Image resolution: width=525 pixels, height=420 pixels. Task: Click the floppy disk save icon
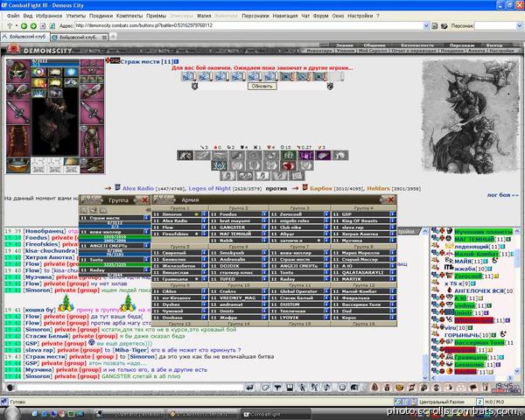290,388
